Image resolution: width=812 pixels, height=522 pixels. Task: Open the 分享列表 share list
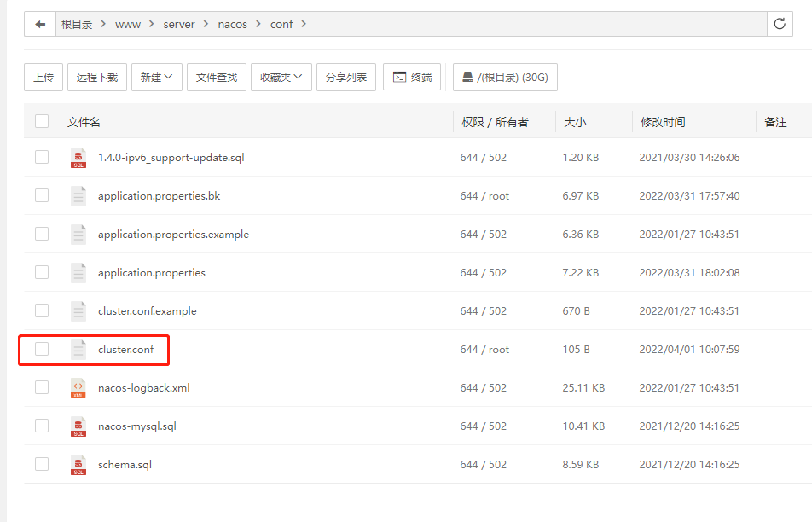[346, 77]
